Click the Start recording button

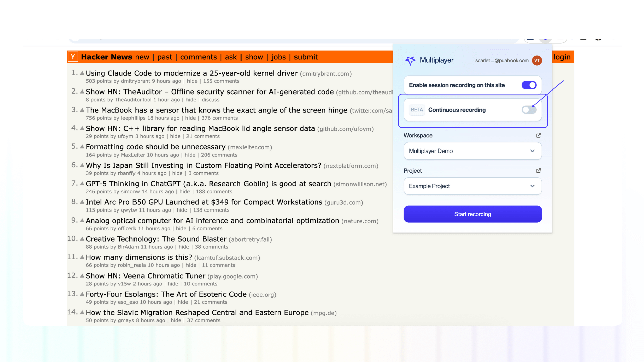click(x=473, y=214)
